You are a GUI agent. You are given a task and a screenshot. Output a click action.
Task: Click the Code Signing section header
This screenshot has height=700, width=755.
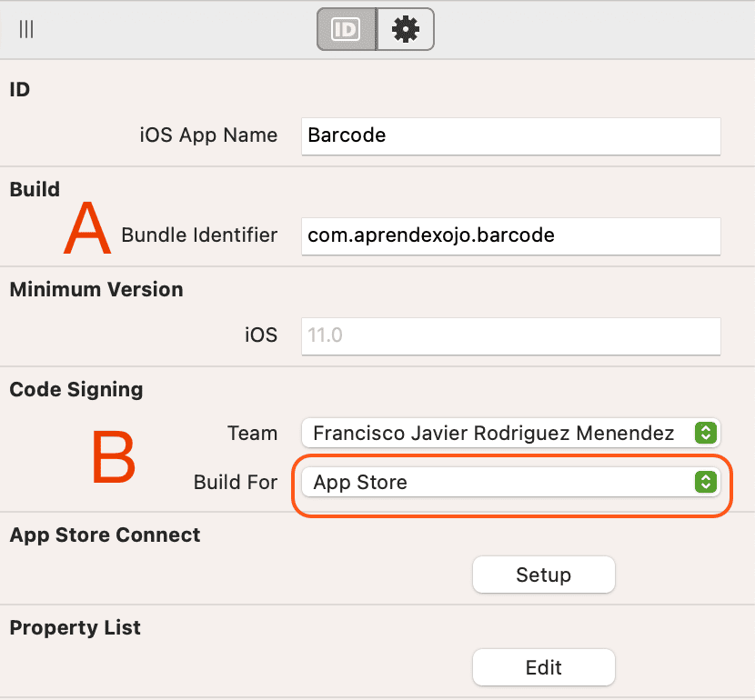coord(75,389)
